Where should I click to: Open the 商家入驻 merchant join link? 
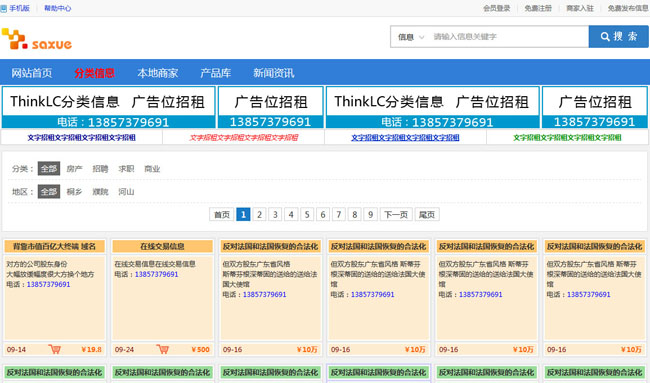580,8
